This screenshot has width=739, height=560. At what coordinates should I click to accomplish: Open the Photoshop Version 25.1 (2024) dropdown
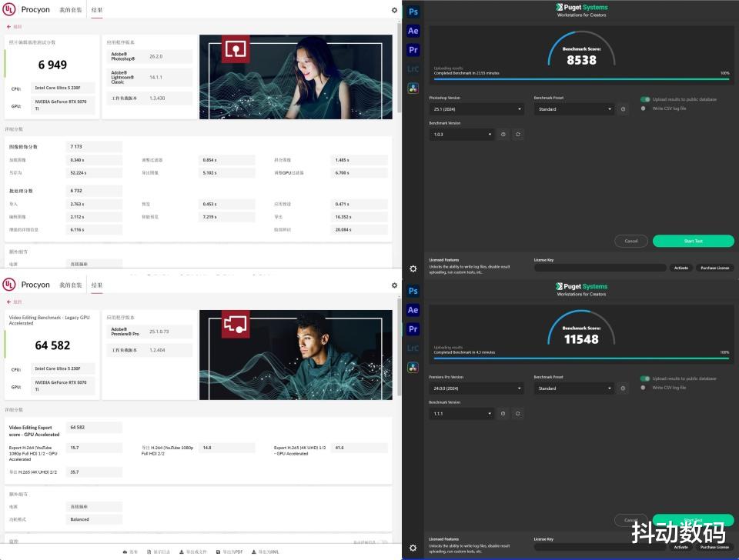click(476, 109)
